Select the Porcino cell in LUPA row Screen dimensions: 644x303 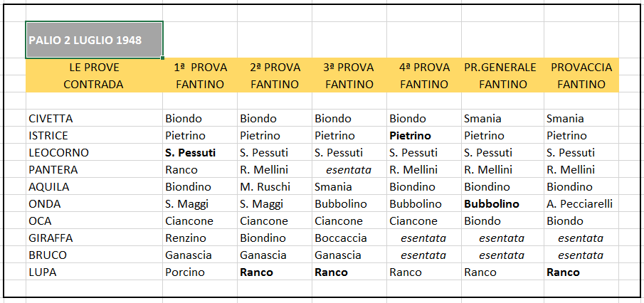point(185,272)
